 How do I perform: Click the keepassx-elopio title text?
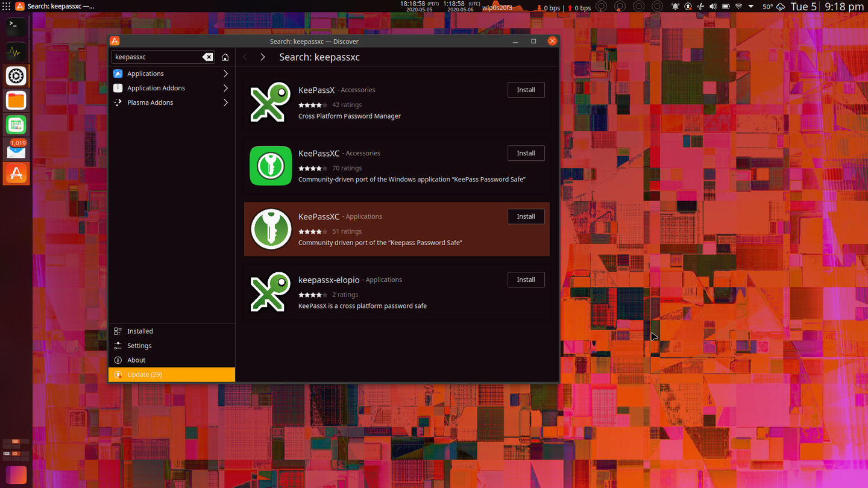[x=329, y=280]
